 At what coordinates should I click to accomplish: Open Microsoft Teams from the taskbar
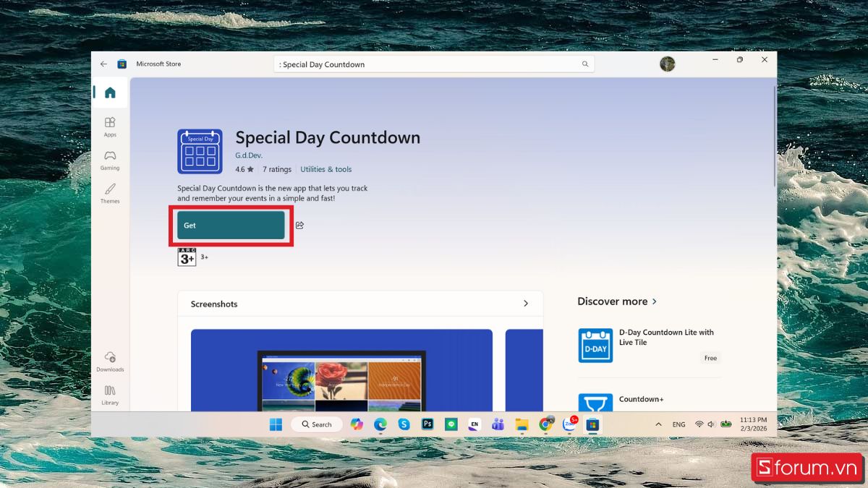click(498, 424)
